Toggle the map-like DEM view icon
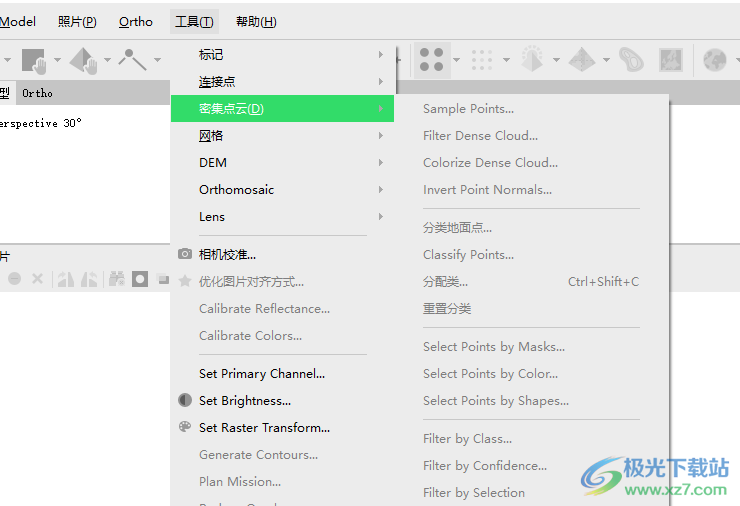 671,60
